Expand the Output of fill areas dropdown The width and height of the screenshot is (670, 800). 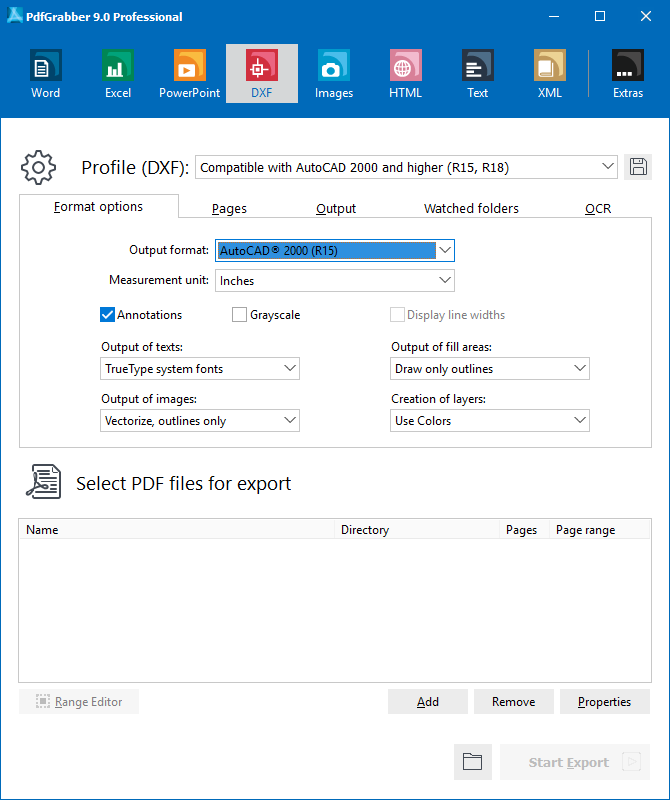click(490, 369)
